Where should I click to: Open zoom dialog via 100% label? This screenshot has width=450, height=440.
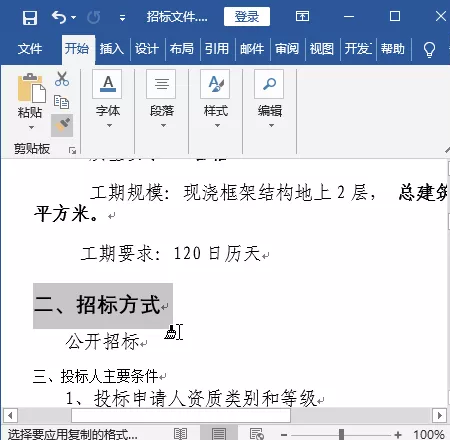click(x=429, y=434)
